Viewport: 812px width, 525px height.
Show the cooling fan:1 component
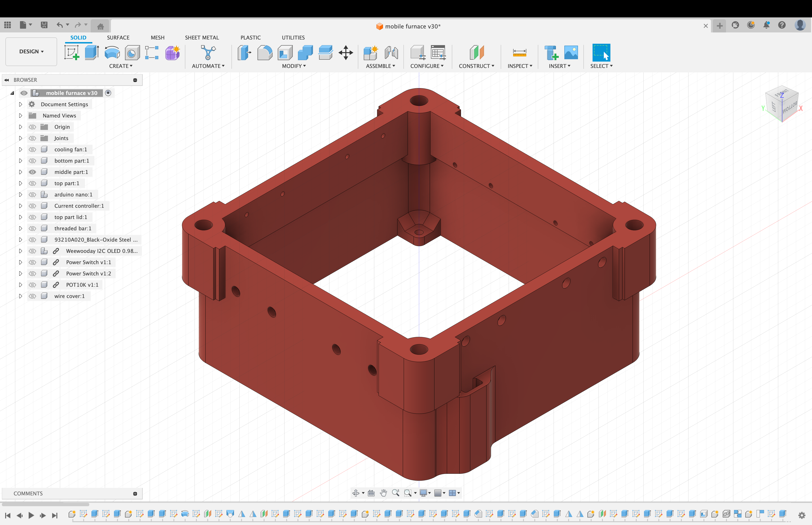click(32, 149)
